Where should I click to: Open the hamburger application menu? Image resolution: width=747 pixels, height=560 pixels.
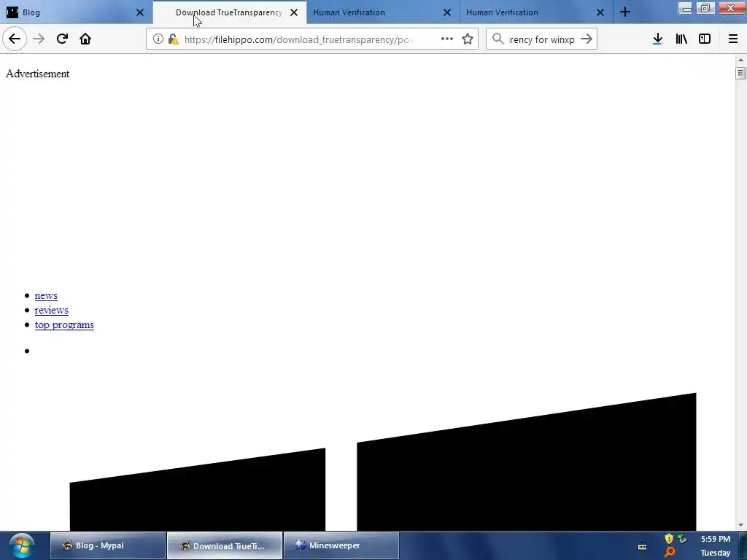(x=733, y=39)
